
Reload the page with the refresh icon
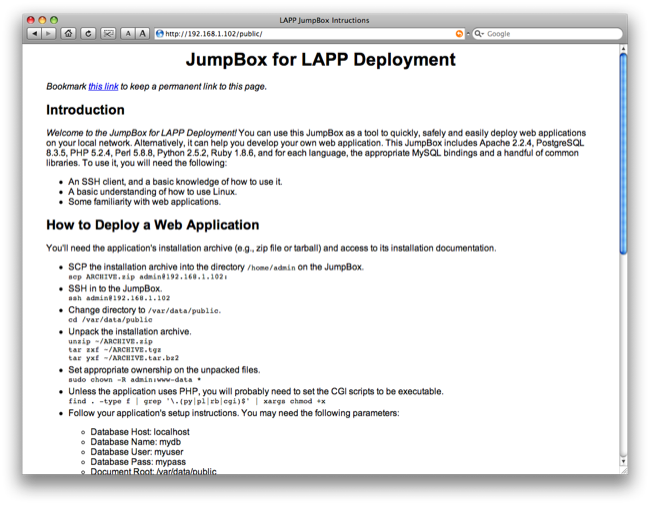(x=88, y=34)
